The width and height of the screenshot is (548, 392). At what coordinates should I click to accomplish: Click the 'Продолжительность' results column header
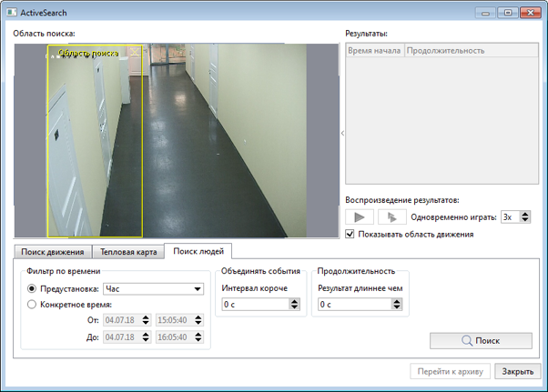(x=446, y=51)
